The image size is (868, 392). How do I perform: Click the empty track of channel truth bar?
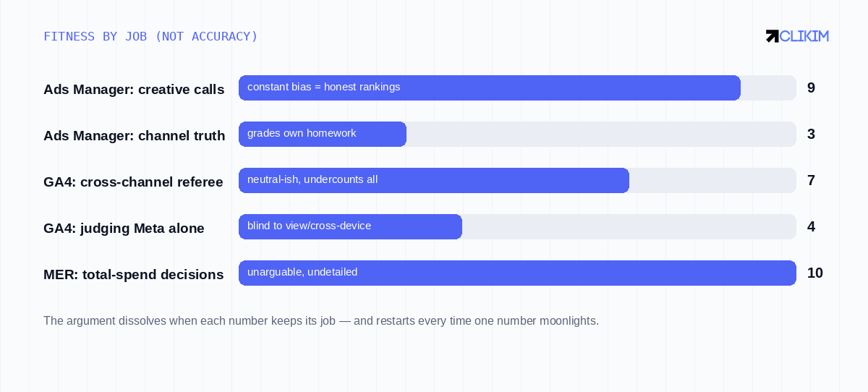(x=601, y=134)
